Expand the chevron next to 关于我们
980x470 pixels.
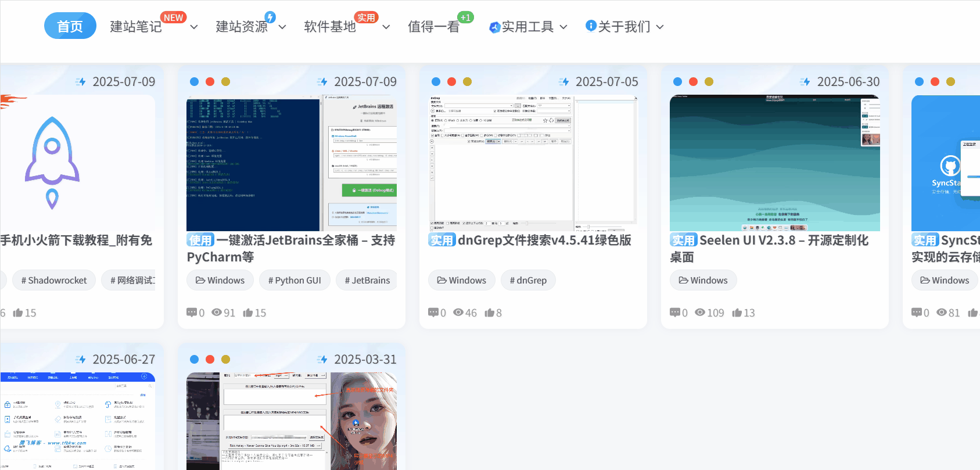(660, 27)
